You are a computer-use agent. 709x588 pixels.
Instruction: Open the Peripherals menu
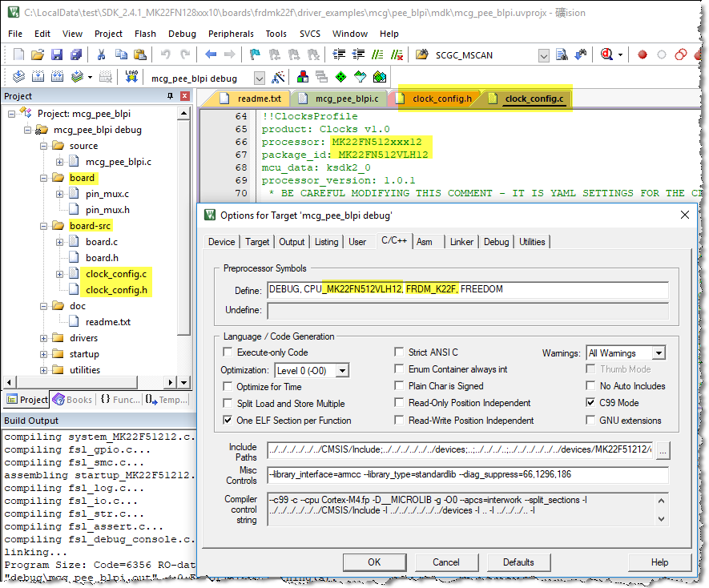tap(231, 34)
